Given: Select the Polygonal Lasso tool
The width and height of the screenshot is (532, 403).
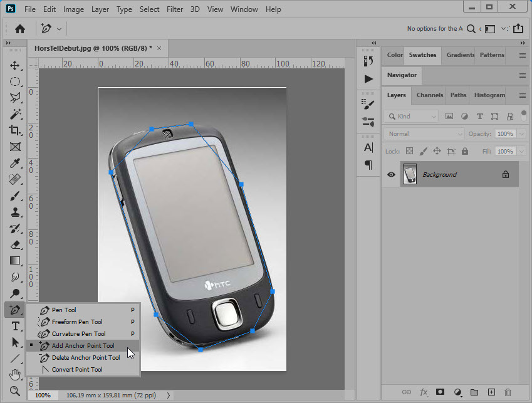Looking at the screenshot, I should point(14,98).
